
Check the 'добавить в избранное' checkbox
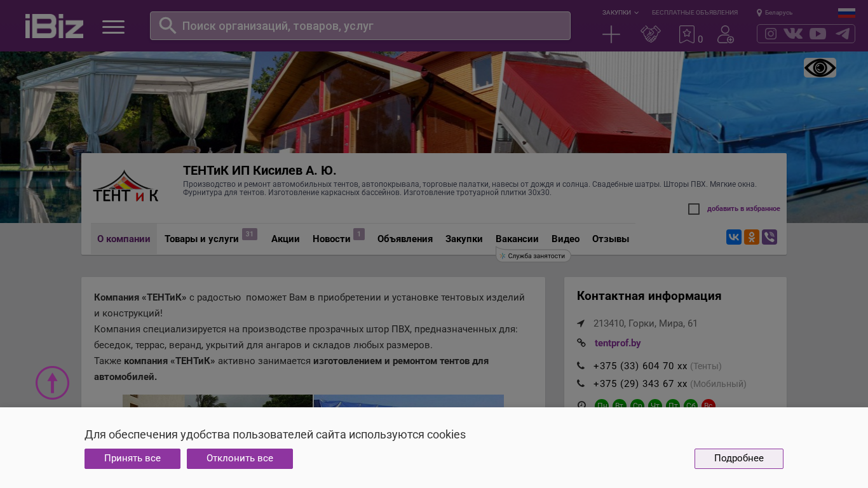[x=694, y=209]
